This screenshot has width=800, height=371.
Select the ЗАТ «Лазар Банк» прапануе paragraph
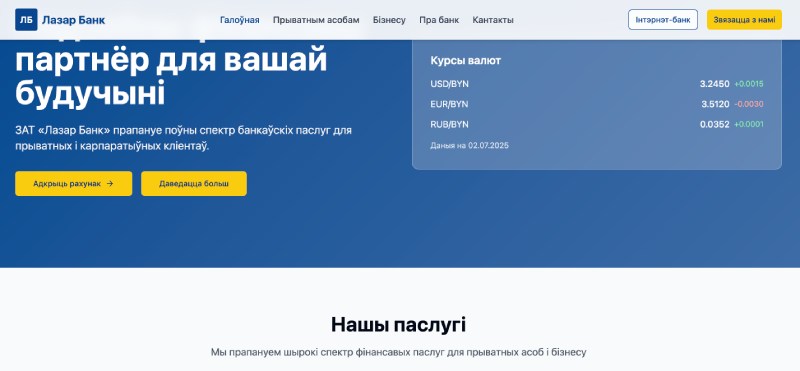click(x=184, y=138)
